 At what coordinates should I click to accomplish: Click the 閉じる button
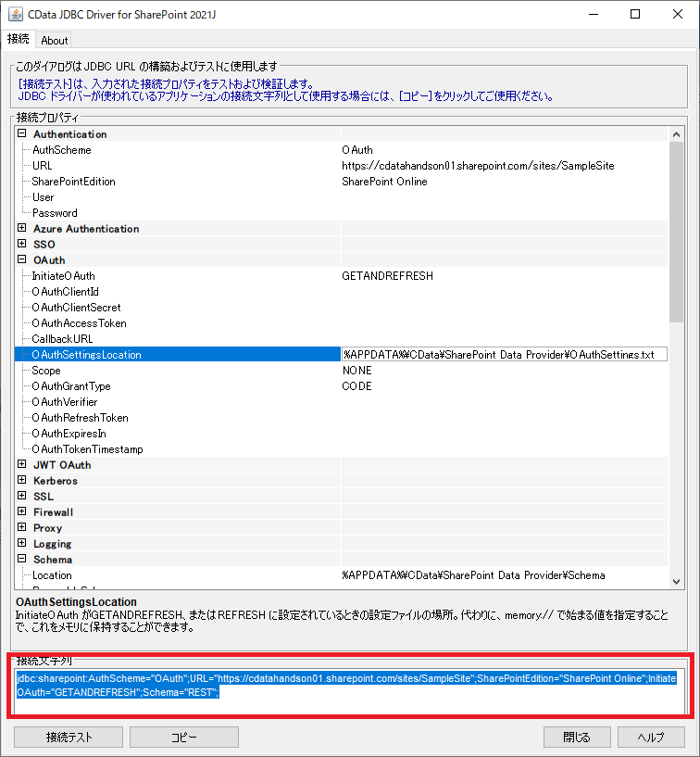(577, 738)
